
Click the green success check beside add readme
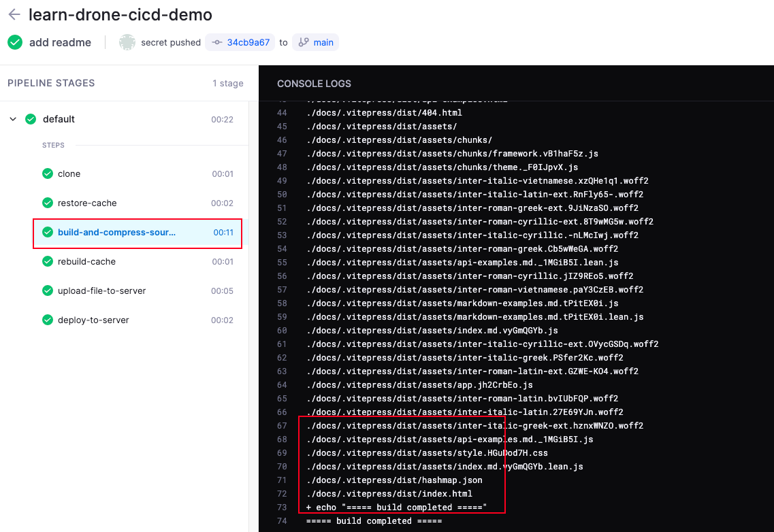pyautogui.click(x=15, y=42)
